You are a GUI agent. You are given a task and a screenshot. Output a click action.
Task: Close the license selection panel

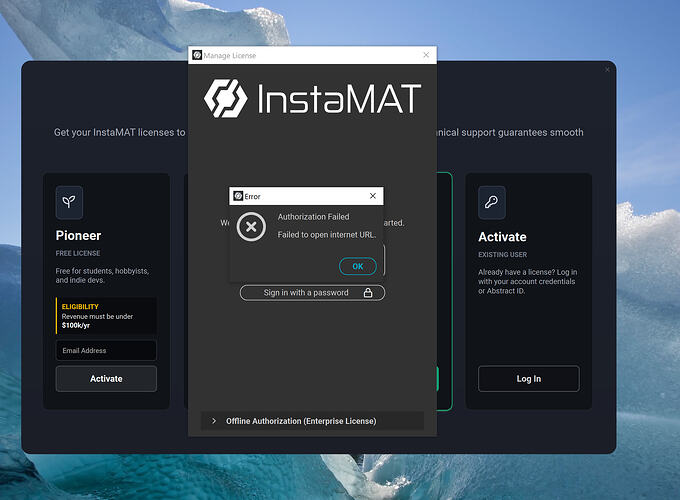[607, 69]
